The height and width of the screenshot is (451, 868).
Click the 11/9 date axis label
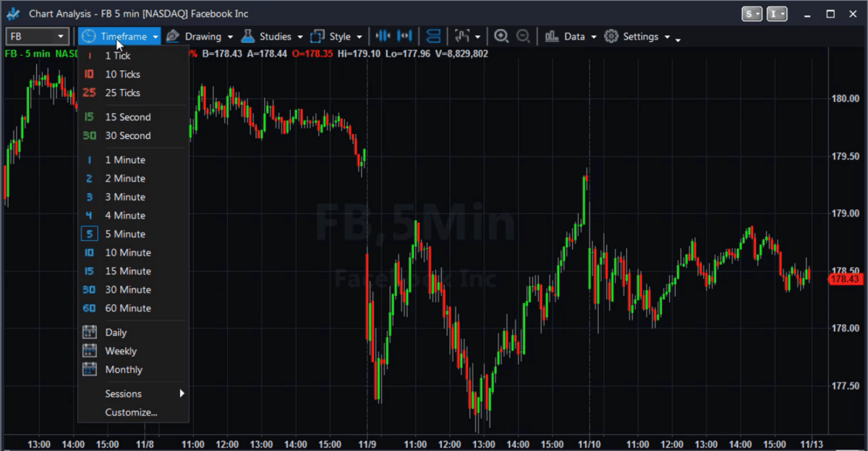[x=367, y=444]
